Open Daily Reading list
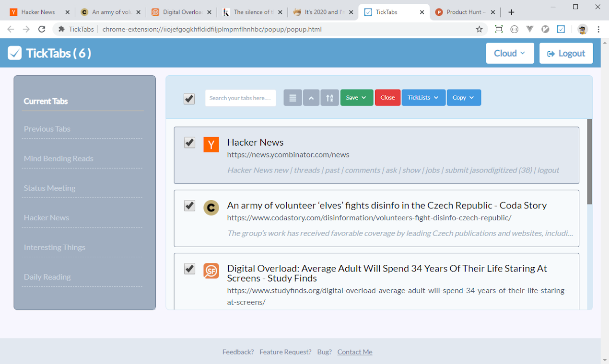The width and height of the screenshot is (609, 364). click(x=47, y=277)
